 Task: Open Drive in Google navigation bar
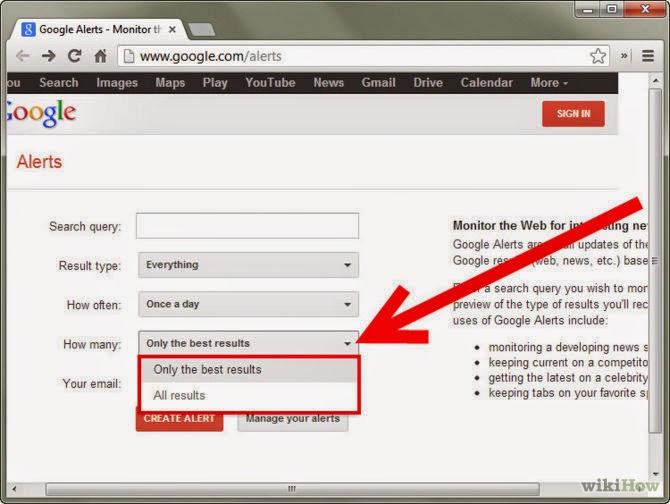pos(428,82)
